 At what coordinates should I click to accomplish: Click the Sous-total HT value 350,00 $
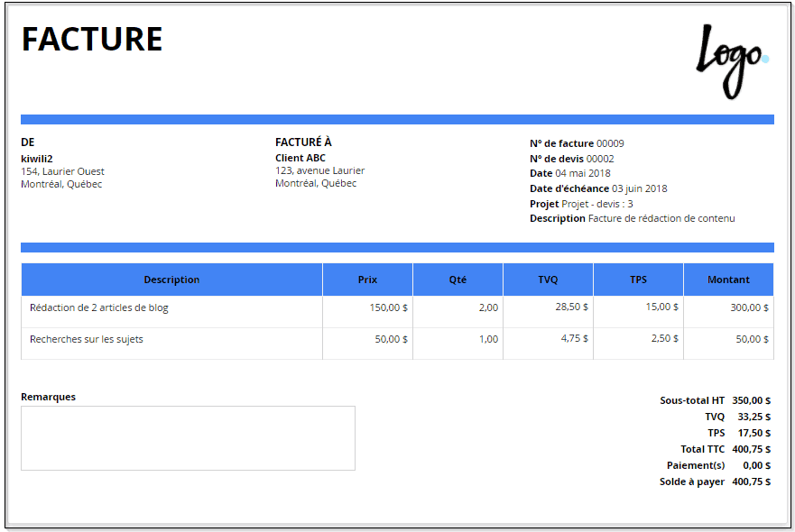751,400
